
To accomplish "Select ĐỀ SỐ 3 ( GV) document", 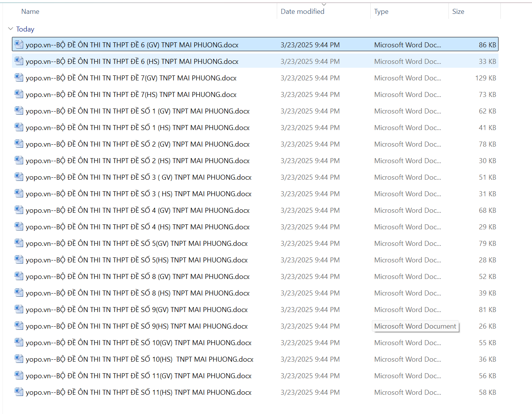I will click(x=139, y=177).
